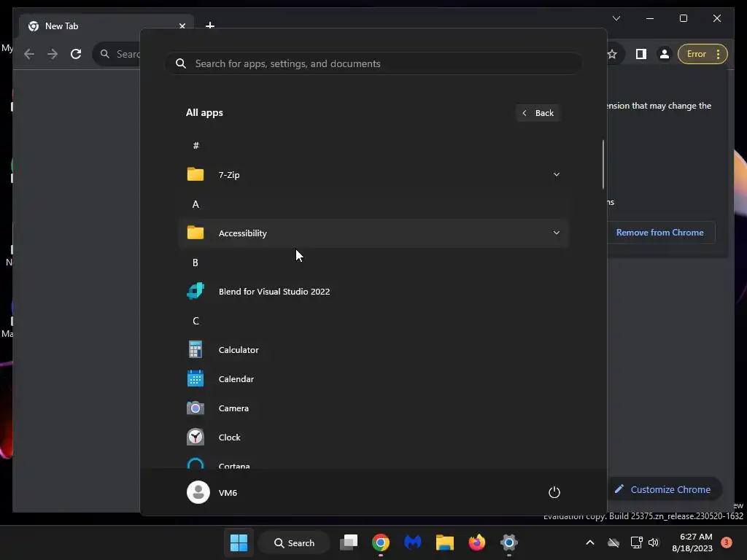The image size is (747, 560).
Task: Launch the Camera app icon
Action: click(196, 408)
